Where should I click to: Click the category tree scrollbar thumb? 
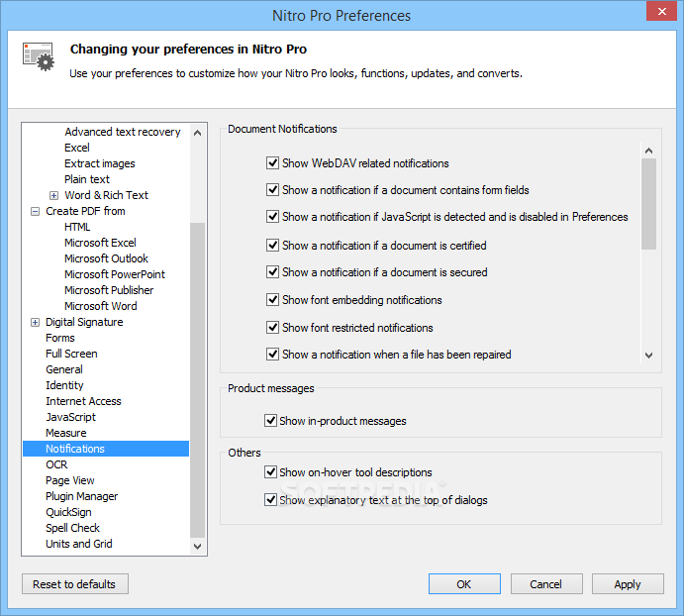pos(197,380)
